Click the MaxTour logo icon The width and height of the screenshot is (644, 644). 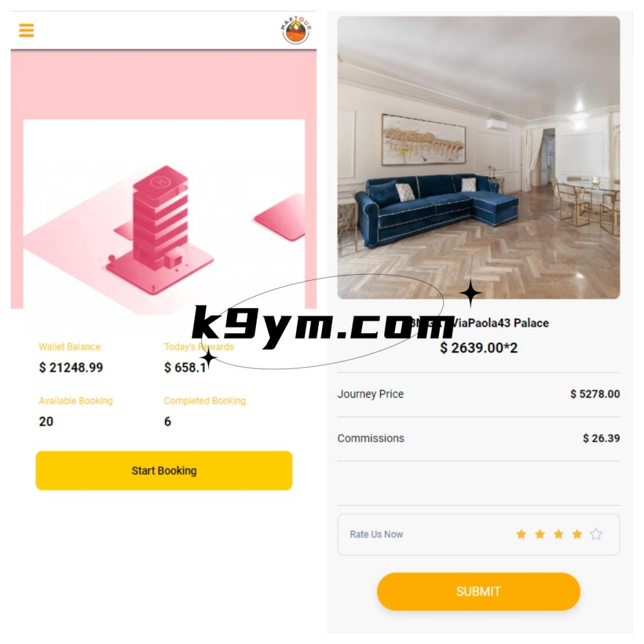click(x=296, y=30)
